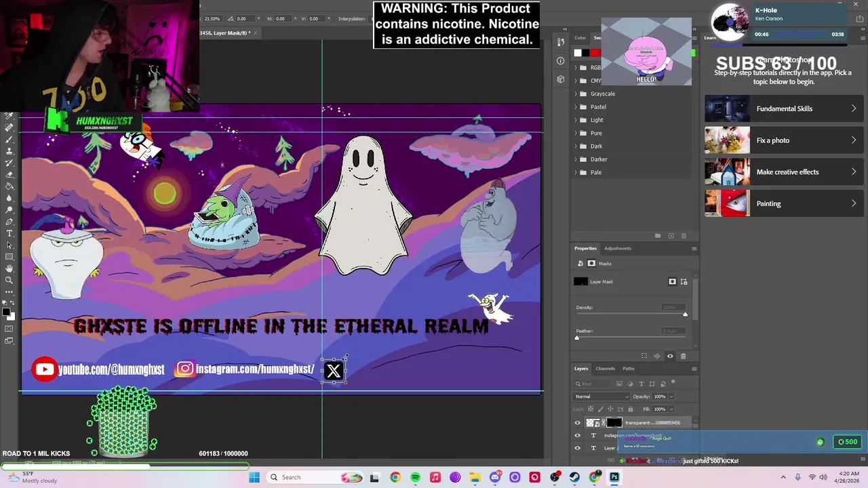868x488 pixels.
Task: Click Apply Mask icon in Properties
Action: pos(657,356)
